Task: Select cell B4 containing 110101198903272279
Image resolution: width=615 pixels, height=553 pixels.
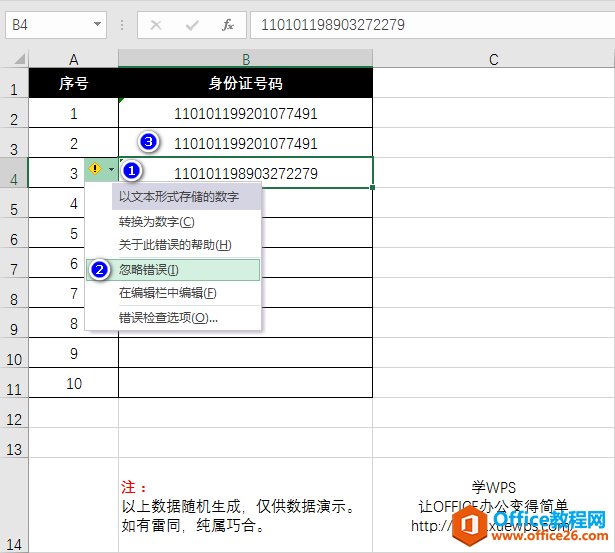Action: click(246, 173)
